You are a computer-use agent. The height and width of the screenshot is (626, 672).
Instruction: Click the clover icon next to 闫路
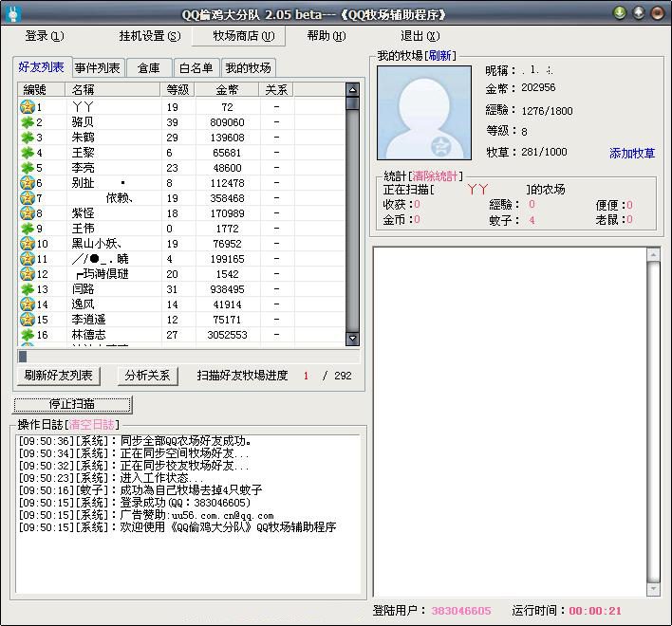(28, 289)
